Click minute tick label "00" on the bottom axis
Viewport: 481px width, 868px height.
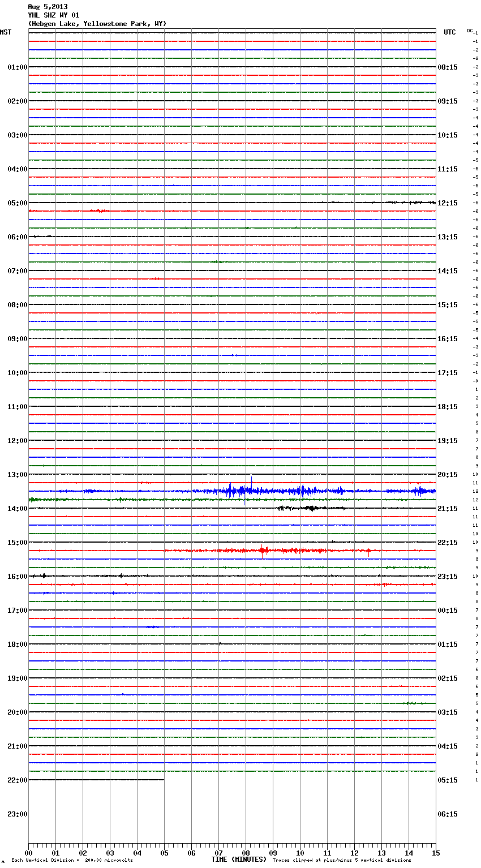[28, 853]
